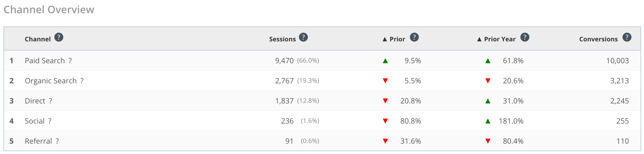Sort by Channel column header
The image size is (644, 154).
tap(38, 39)
